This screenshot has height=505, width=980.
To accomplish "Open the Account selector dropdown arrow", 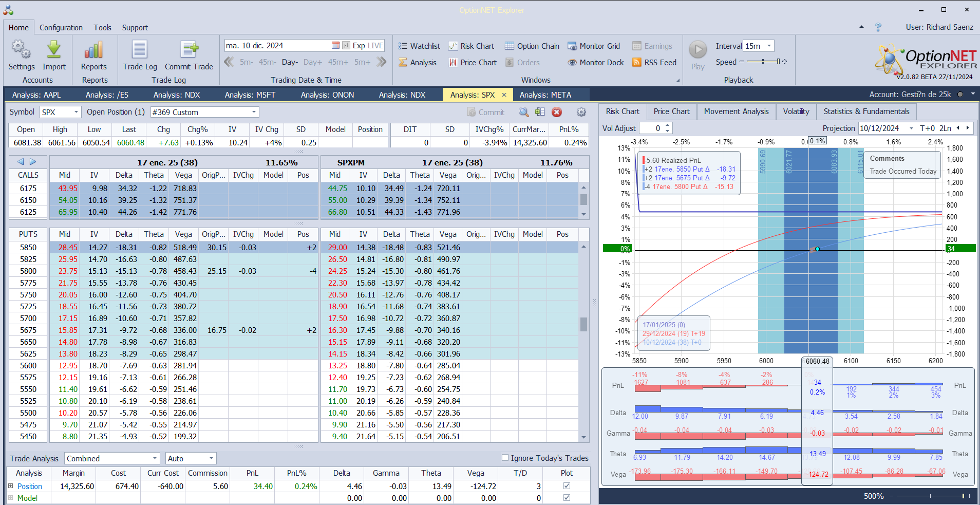I will click(973, 94).
